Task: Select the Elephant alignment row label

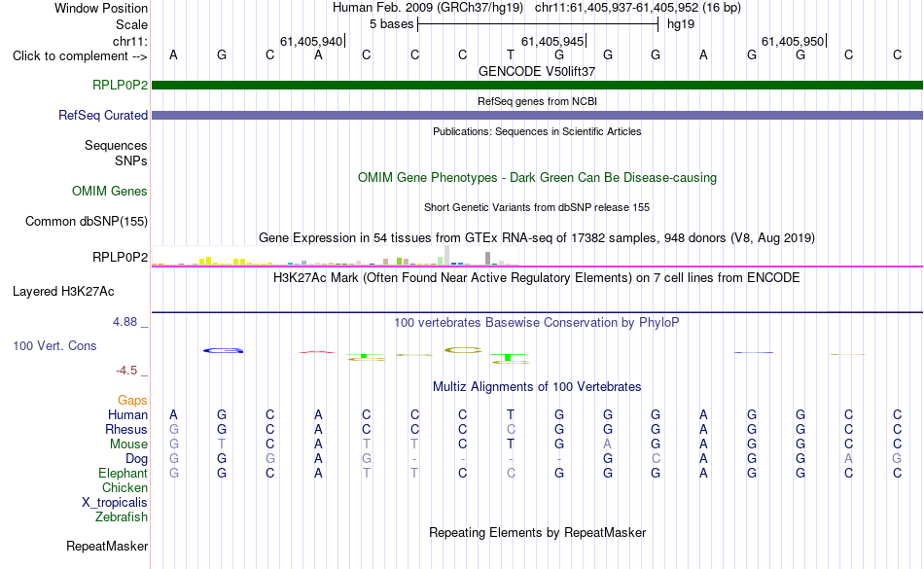Action: pos(123,473)
